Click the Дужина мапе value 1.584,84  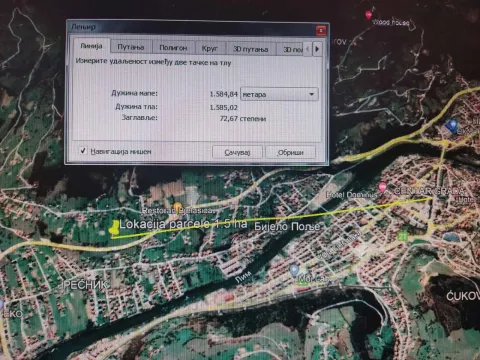[x=223, y=94]
